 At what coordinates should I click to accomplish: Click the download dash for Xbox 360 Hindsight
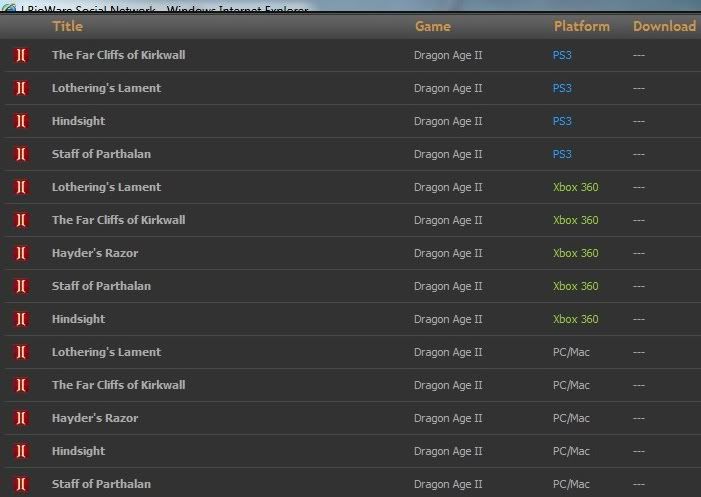[x=639, y=320]
